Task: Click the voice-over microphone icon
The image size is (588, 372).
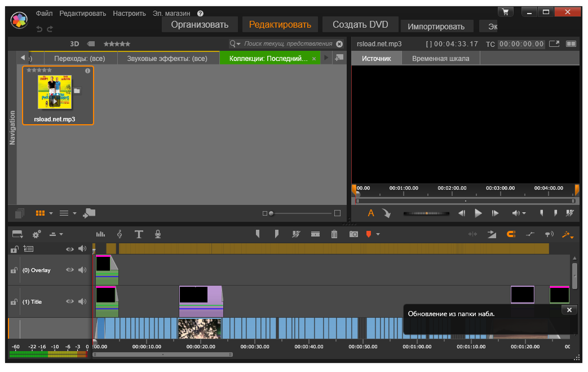Action: 158,234
